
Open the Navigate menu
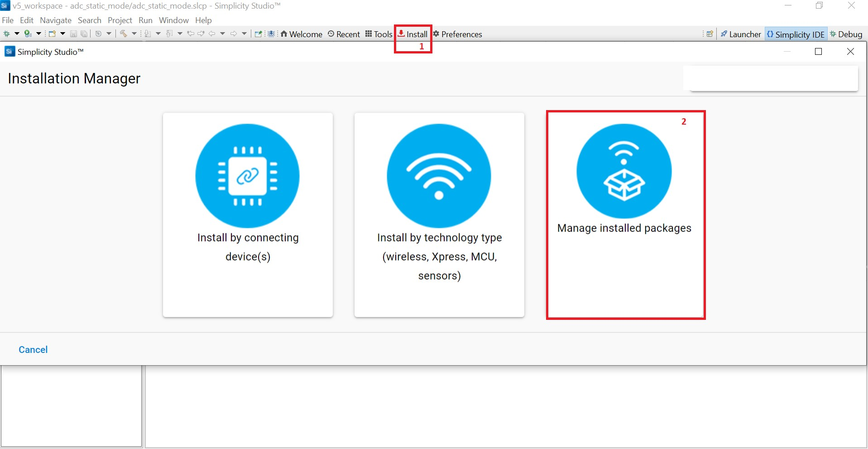tap(55, 20)
